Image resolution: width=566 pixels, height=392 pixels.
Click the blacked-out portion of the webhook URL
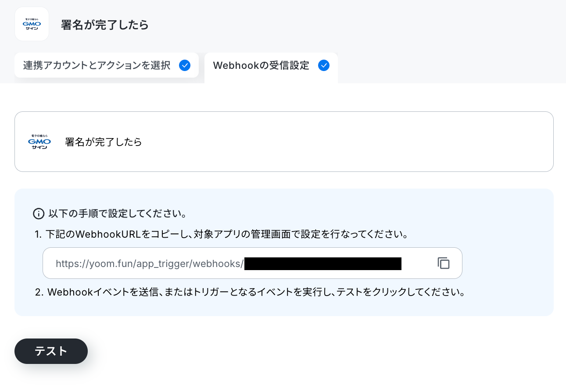click(x=323, y=264)
